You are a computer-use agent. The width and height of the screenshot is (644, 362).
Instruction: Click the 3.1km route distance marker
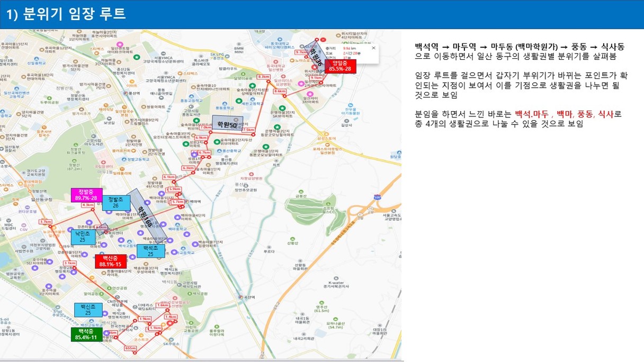(69, 263)
